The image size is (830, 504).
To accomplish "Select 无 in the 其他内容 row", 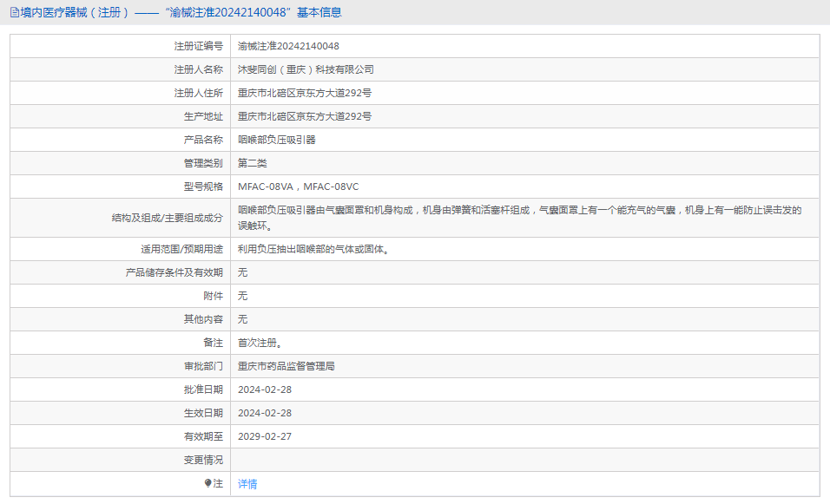I will coord(242,319).
